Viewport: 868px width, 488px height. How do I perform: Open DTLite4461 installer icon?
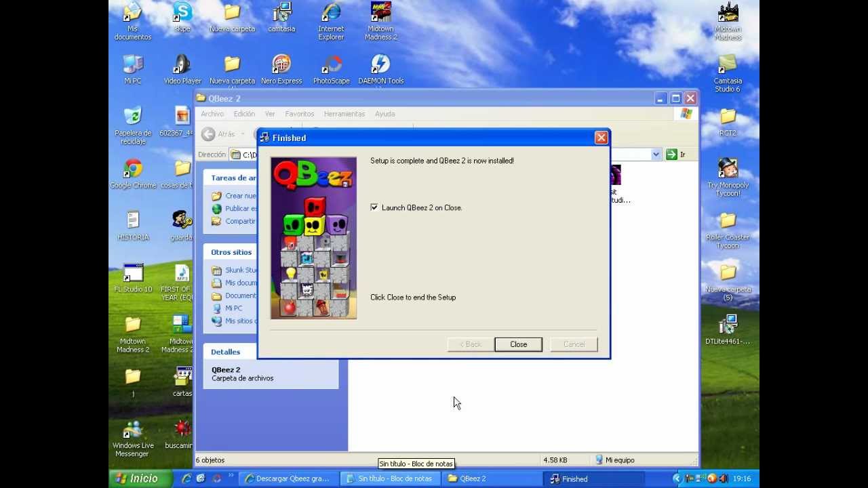[728, 330]
